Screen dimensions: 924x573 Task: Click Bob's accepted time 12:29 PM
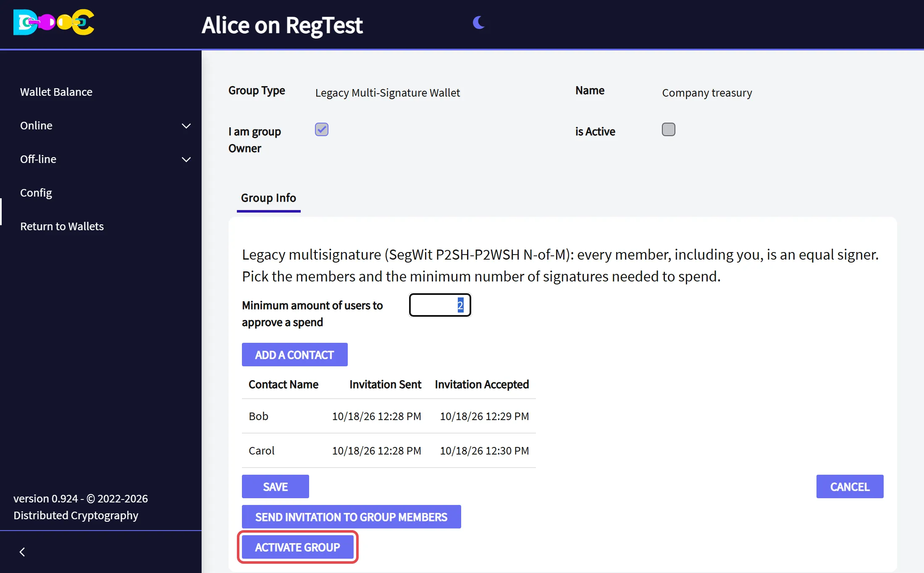485,416
